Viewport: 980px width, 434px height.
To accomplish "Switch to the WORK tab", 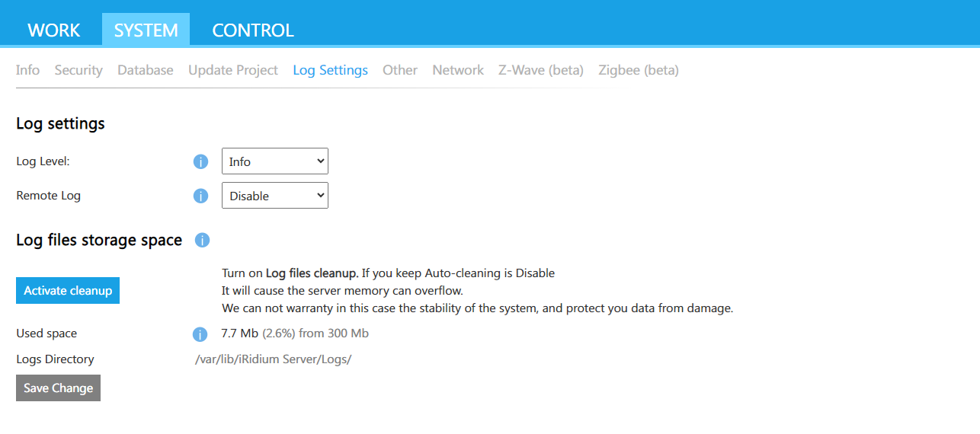I will pos(53,30).
